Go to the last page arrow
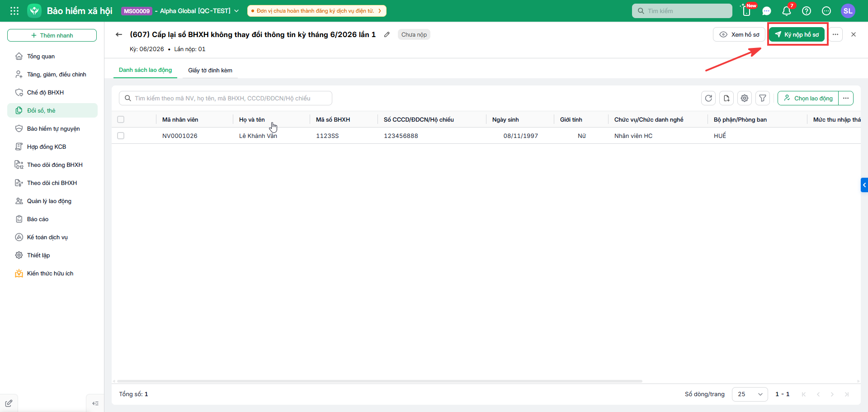The width and height of the screenshot is (868, 412). click(x=847, y=394)
